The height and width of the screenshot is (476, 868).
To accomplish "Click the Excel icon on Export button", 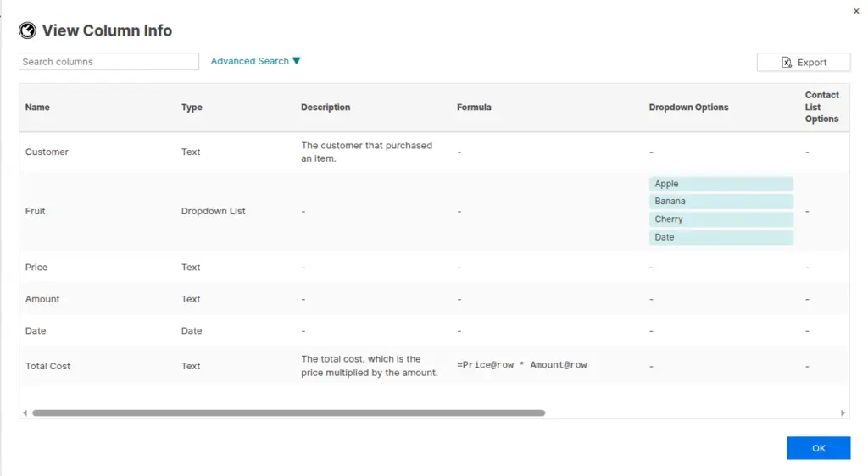I will point(786,63).
